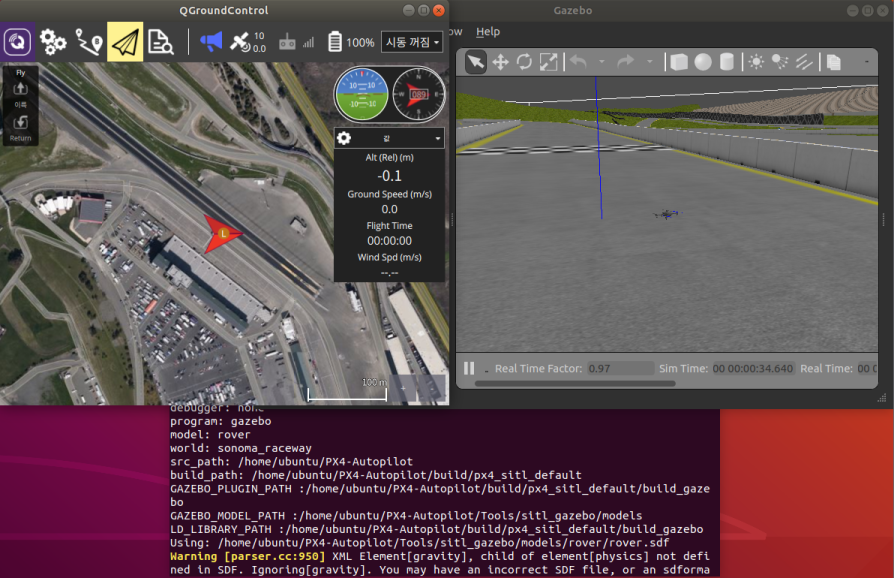This screenshot has width=894, height=578.
Task: Open the Help menu in Gazebo
Action: pos(488,32)
